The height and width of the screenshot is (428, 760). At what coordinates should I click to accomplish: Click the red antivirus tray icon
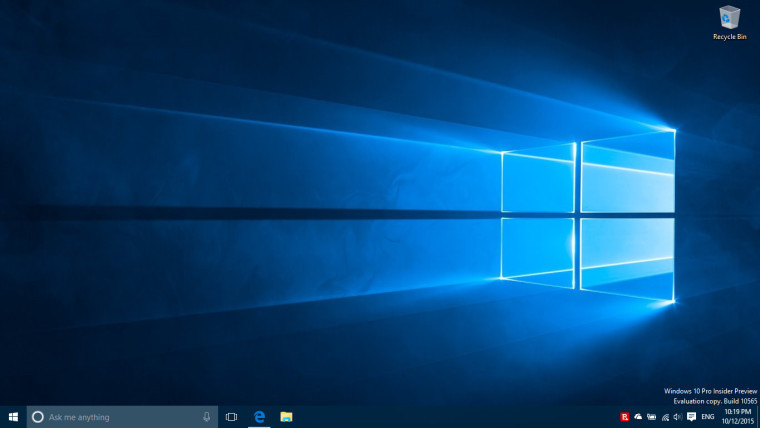click(x=625, y=417)
